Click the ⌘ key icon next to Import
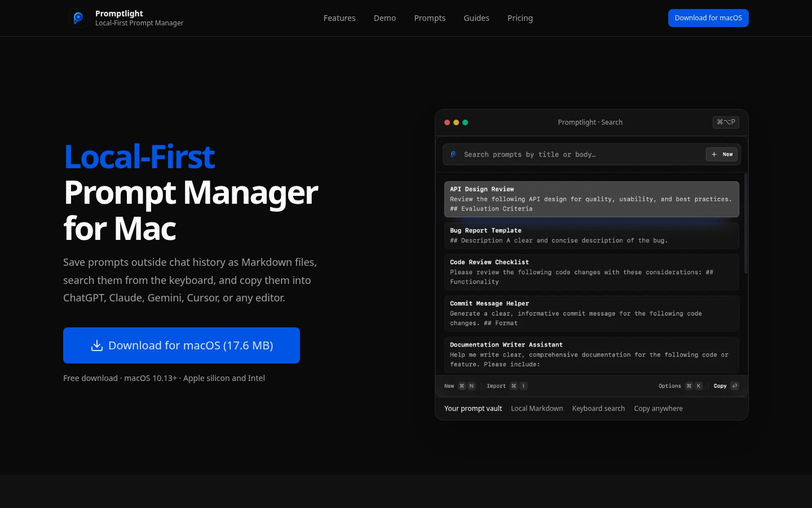The width and height of the screenshot is (812, 508). (x=514, y=386)
